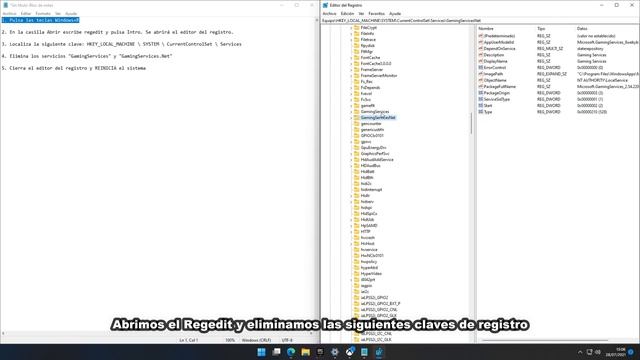The width and height of the screenshot is (640, 360).
Task: Click the Notepad icon on the taskbar
Action: 364,352
